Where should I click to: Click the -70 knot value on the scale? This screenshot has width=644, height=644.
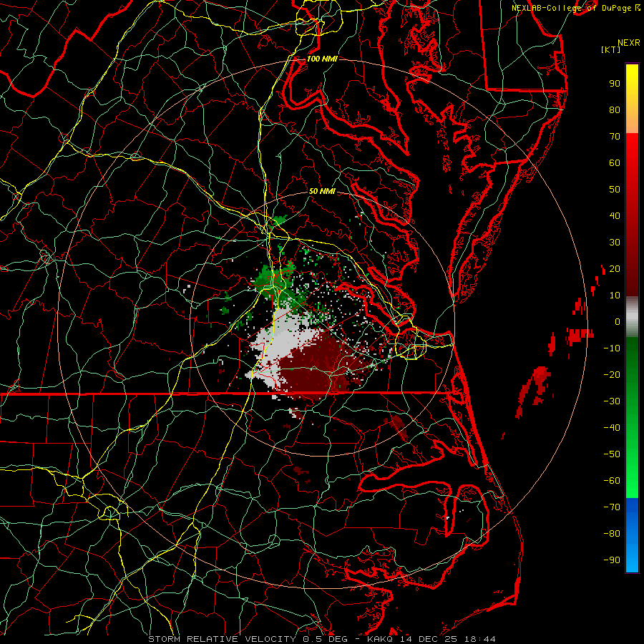click(x=612, y=507)
